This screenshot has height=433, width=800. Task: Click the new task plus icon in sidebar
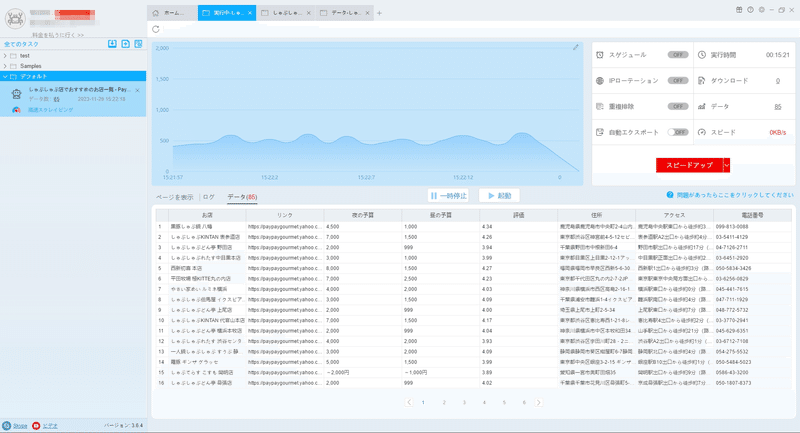coord(126,44)
